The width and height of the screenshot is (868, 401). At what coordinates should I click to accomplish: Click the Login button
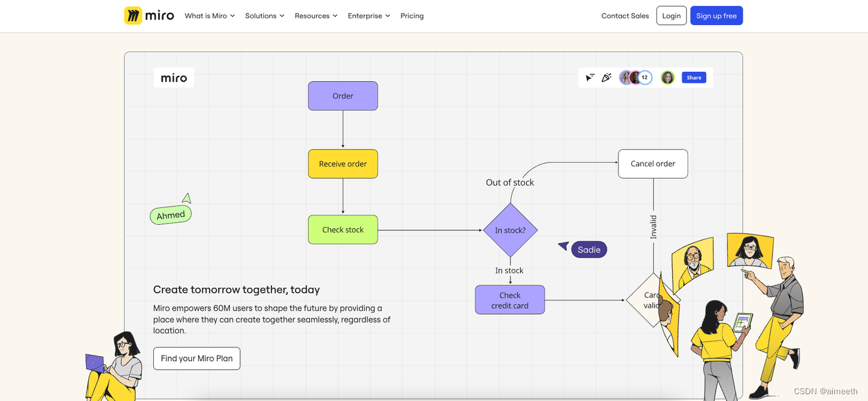coord(671,16)
